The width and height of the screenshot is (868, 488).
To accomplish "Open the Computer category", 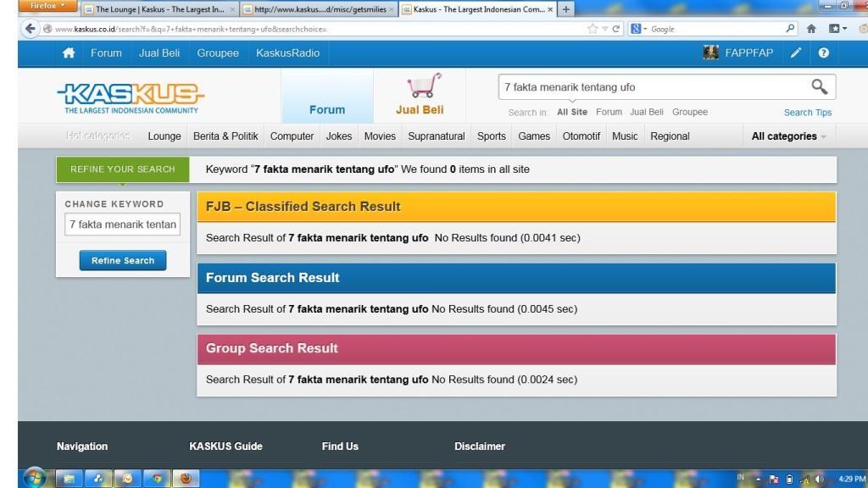I will 292,136.
